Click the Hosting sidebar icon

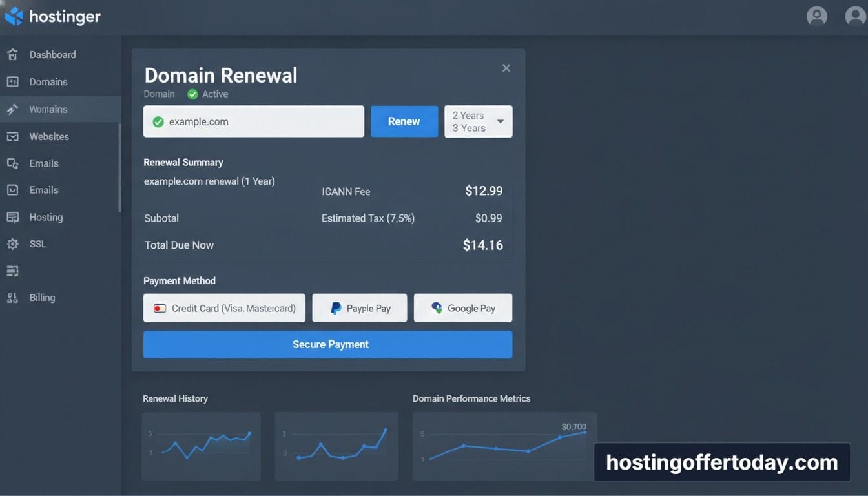[12, 217]
